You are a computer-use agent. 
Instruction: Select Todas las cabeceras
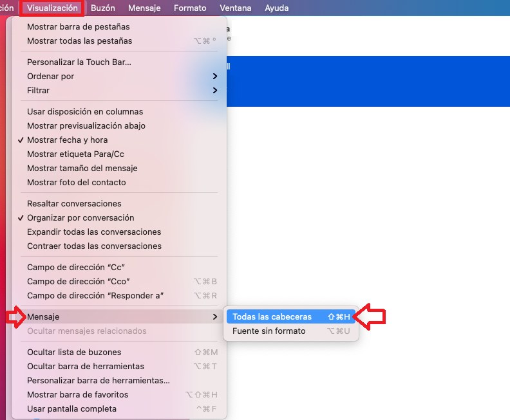(291, 316)
